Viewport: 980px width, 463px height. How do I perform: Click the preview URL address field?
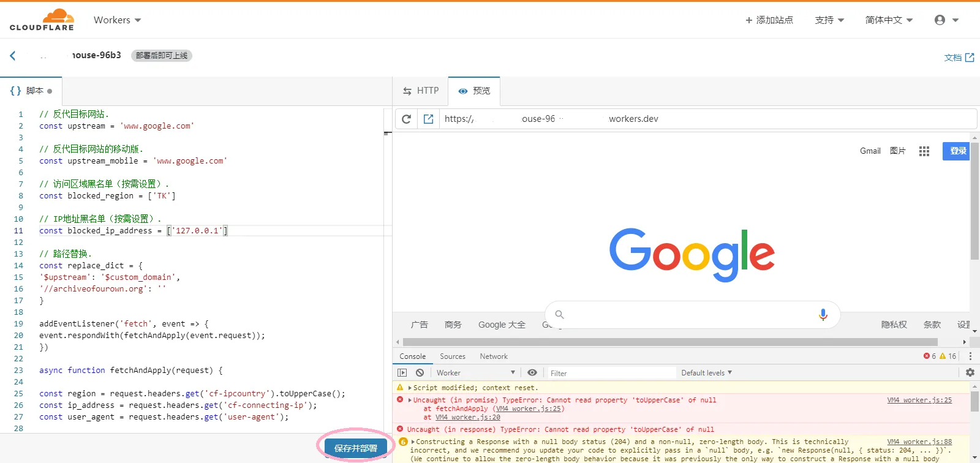707,119
